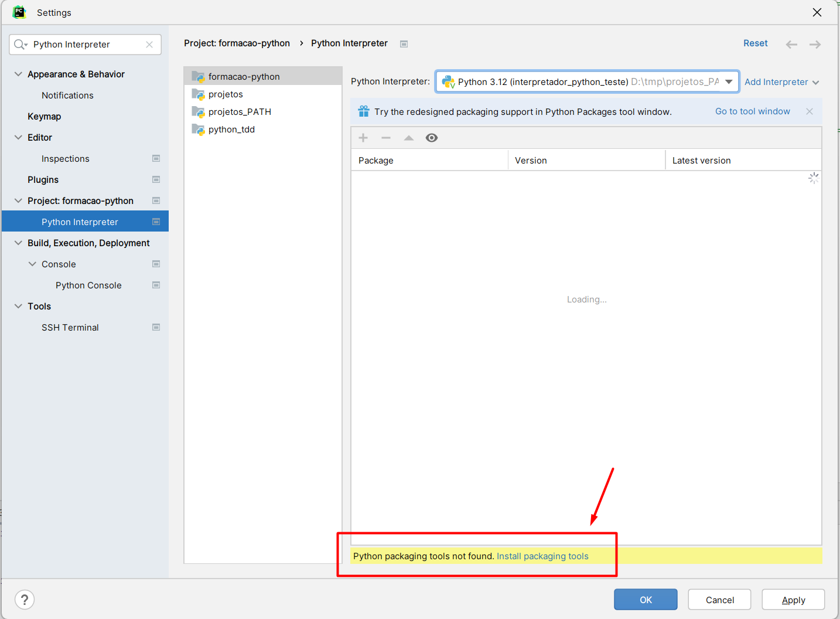Screen dimensions: 840x619
Task: Sort by Latest version column header
Action: [x=743, y=160]
